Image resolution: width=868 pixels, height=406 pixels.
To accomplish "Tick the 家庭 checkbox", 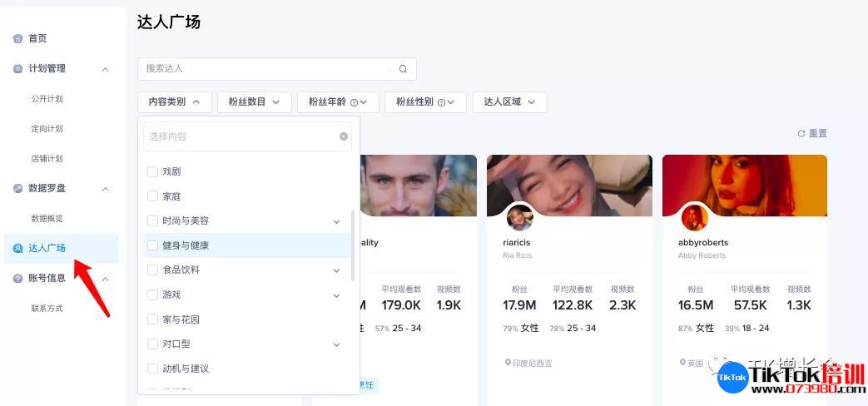I will click(153, 196).
